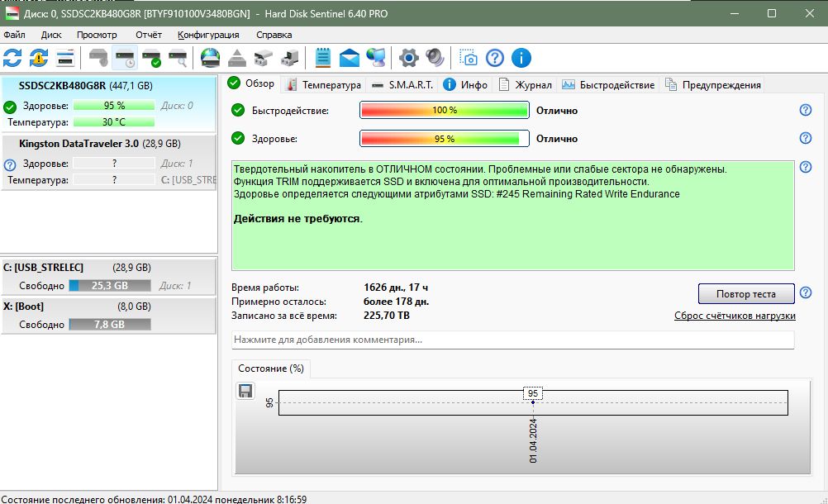Viewport: 828px width, 504px height.
Task: Open the Конфигурация menu
Action: coord(208,35)
